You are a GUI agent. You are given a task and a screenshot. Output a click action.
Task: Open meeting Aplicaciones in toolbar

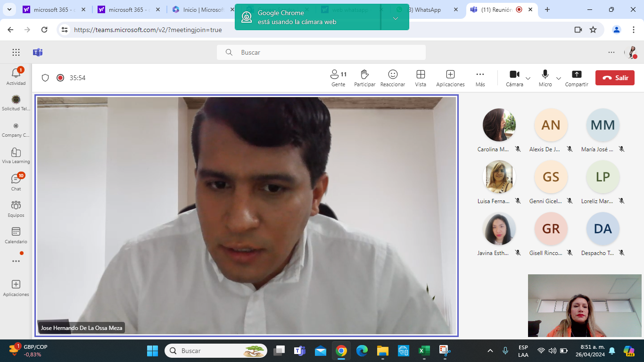coord(450,78)
